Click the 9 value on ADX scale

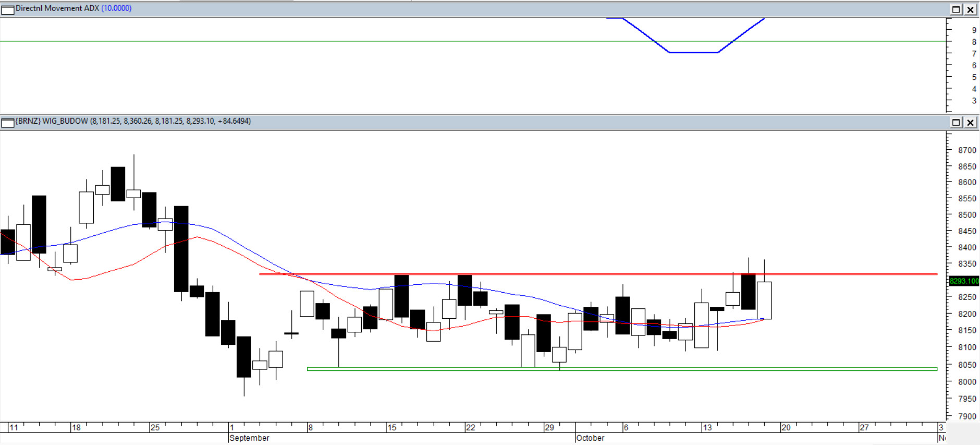(x=974, y=30)
